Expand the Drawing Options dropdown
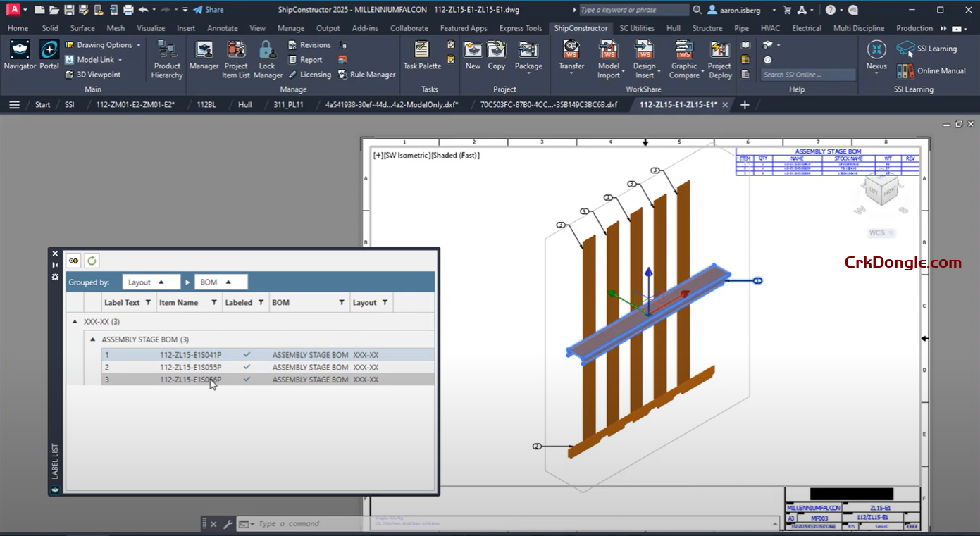980x536 pixels. [138, 45]
